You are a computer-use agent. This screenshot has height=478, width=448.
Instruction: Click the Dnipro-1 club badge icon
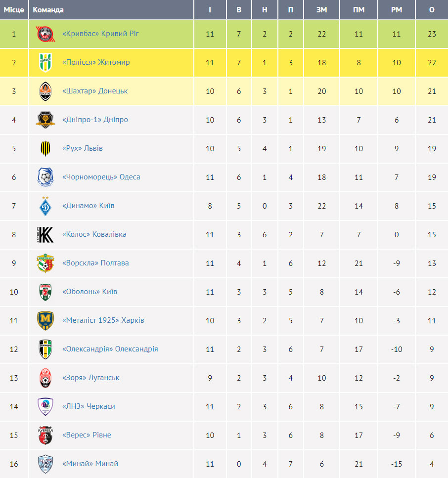45,120
